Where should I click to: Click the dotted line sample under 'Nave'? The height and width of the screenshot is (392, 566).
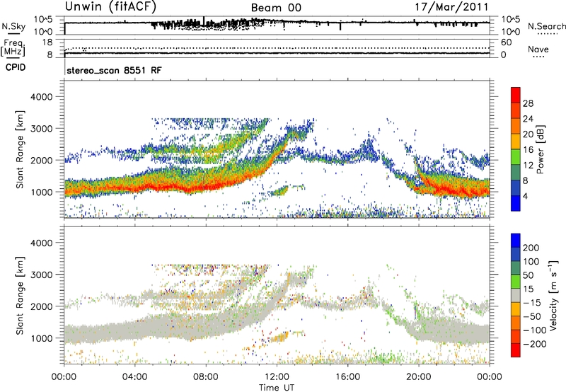click(x=538, y=57)
